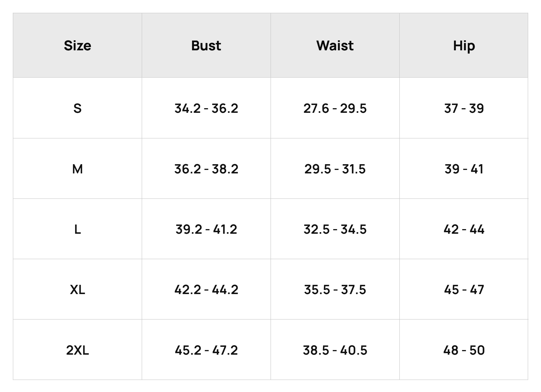Screen dimensions: 541x392
Task: Click waist value 27.6 - 29.5
Action: pos(335,108)
